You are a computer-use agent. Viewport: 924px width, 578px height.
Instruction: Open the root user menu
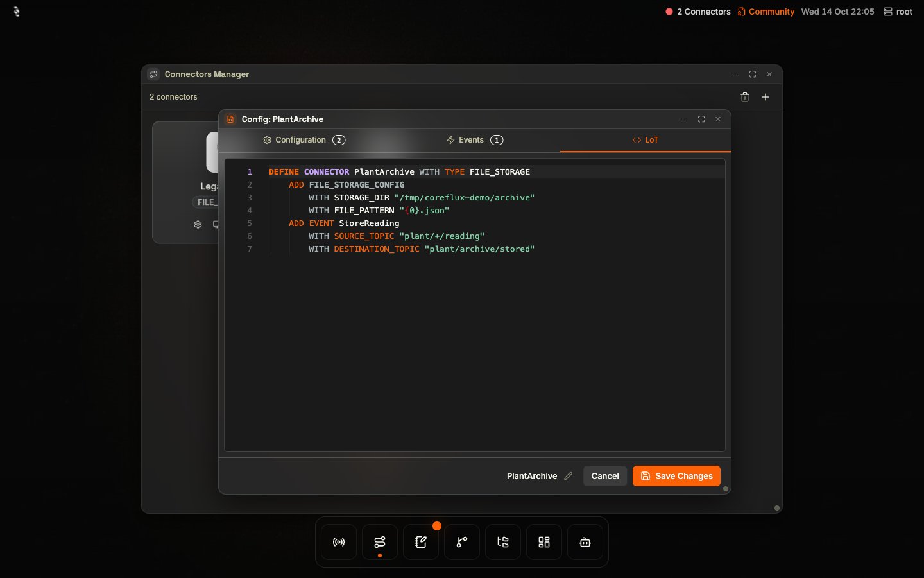point(898,12)
